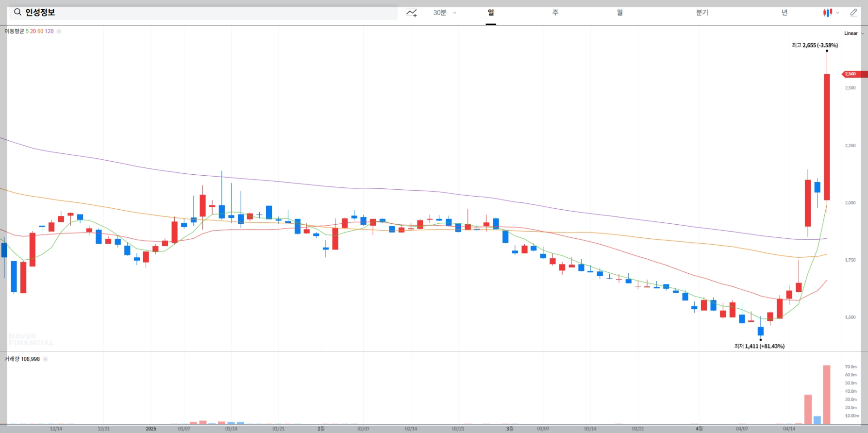Viewport: 868px width, 433px height.
Task: Click the 3월 month axis label
Action: point(510,429)
